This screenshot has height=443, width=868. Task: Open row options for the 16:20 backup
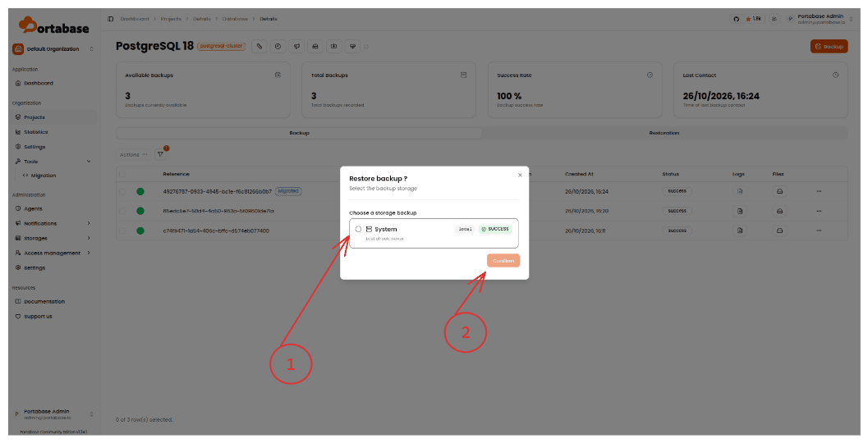pyautogui.click(x=819, y=211)
